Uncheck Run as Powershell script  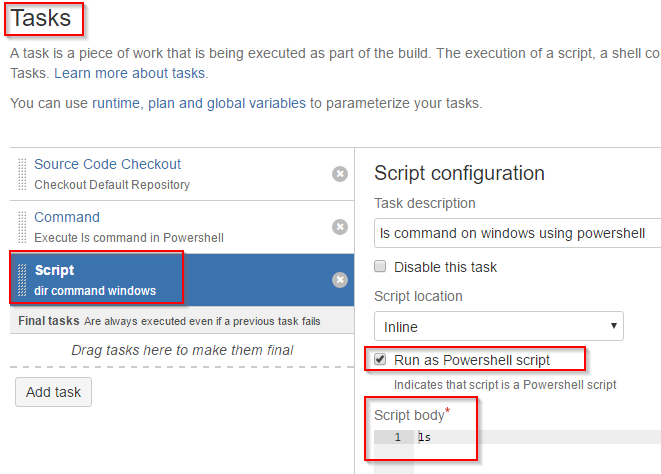[380, 359]
